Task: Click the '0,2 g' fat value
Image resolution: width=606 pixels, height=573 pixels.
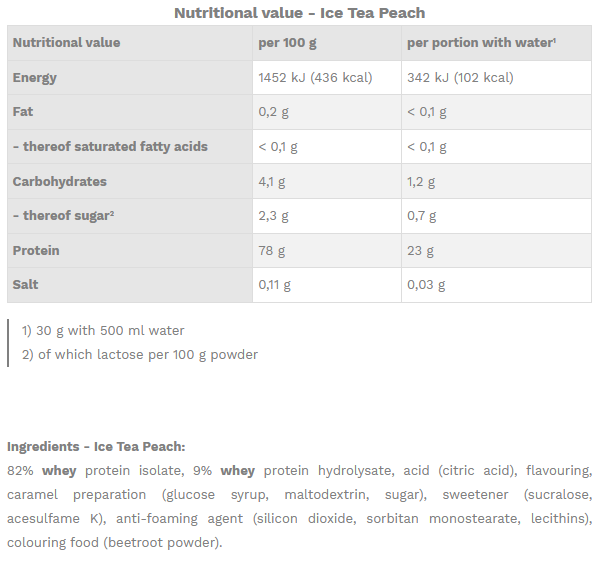Action: 274,112
